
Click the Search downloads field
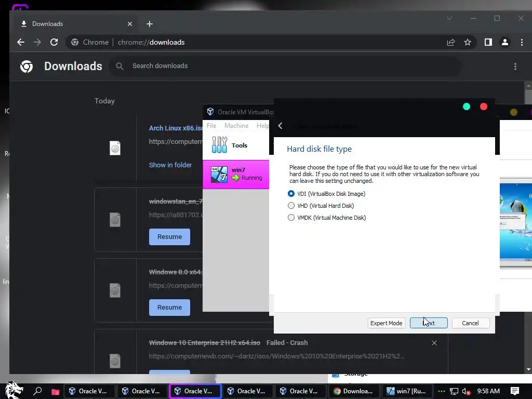285,66
